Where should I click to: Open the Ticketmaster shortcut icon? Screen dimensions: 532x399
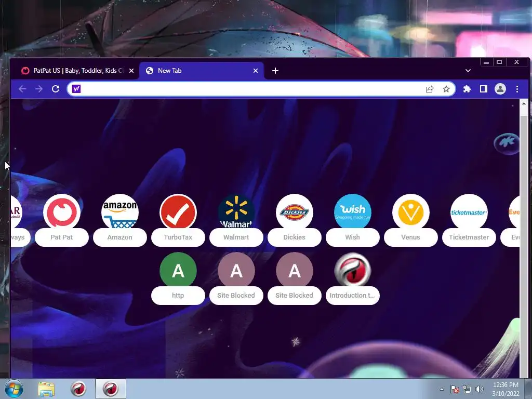469,212
